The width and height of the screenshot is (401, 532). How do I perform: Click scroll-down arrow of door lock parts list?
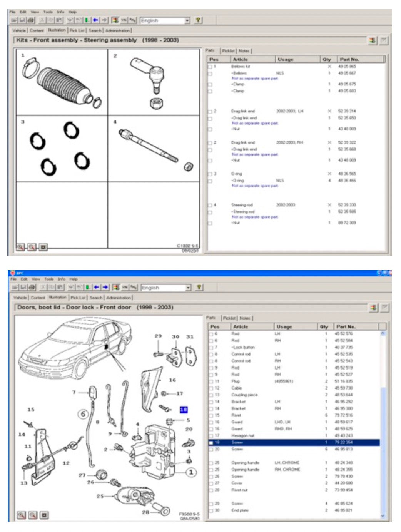tap(383, 515)
